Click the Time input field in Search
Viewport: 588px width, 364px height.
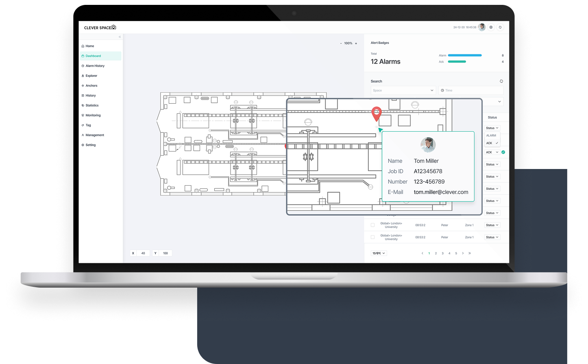click(x=471, y=91)
